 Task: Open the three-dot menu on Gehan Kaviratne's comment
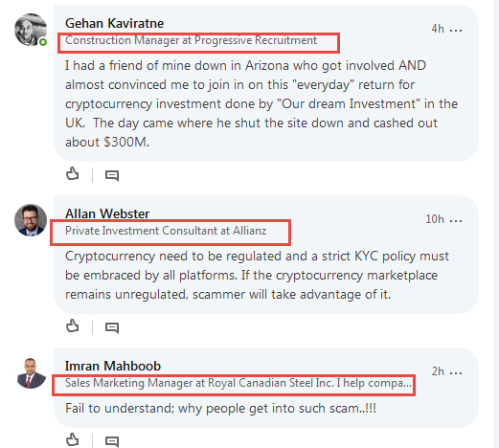456,31
